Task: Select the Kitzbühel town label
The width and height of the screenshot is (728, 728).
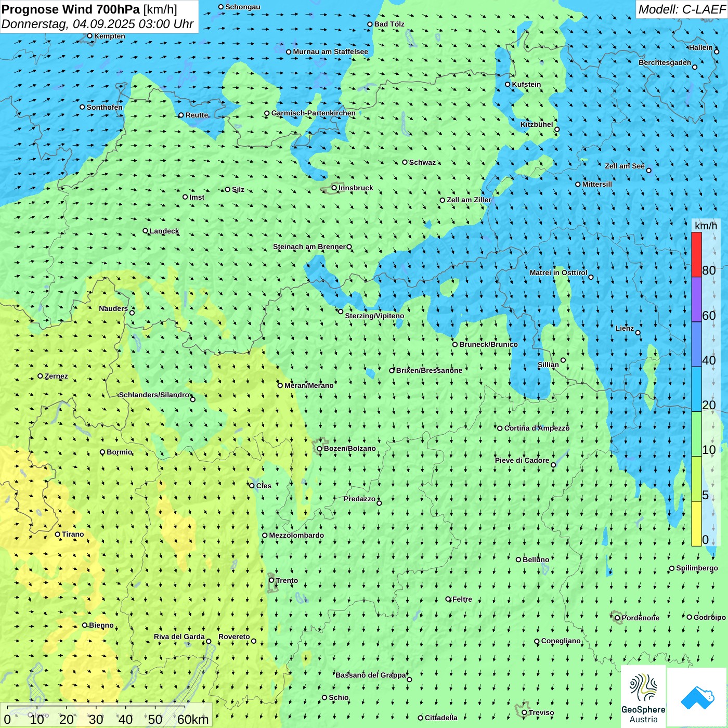Action: click(537, 124)
